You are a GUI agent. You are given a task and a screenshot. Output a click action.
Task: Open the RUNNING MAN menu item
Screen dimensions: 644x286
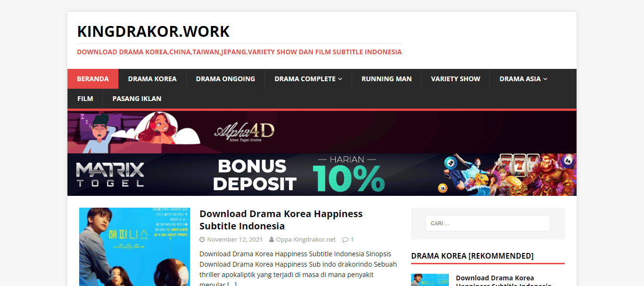pyautogui.click(x=387, y=79)
